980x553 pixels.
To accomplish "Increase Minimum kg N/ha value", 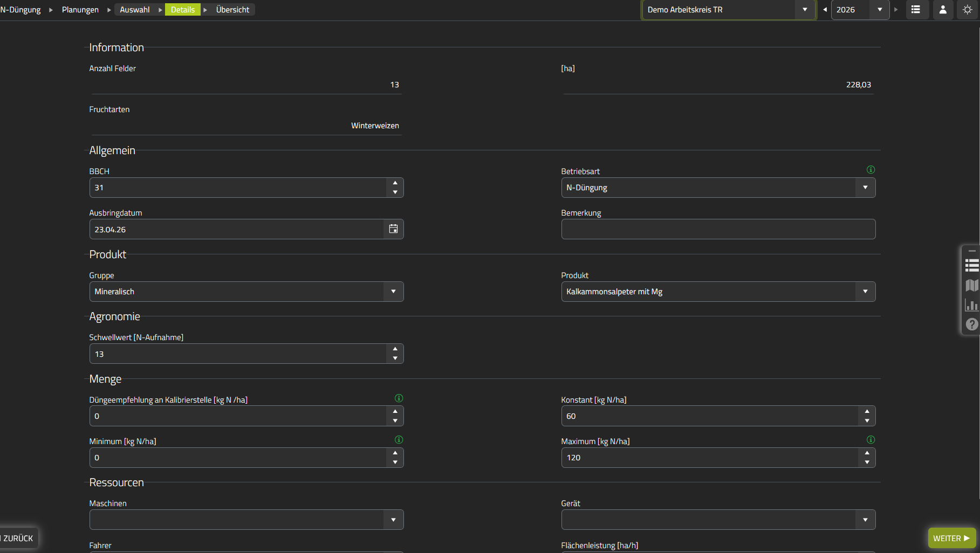I will [x=395, y=453].
